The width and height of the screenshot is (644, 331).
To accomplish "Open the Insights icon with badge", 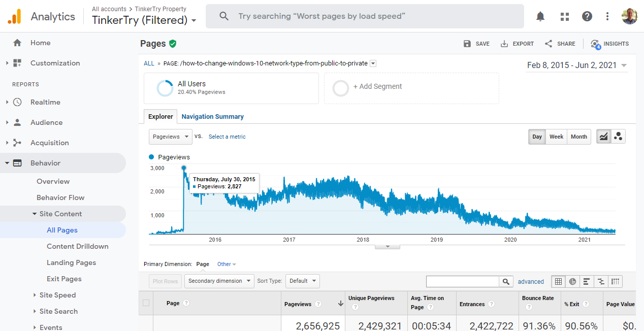I will (x=595, y=44).
